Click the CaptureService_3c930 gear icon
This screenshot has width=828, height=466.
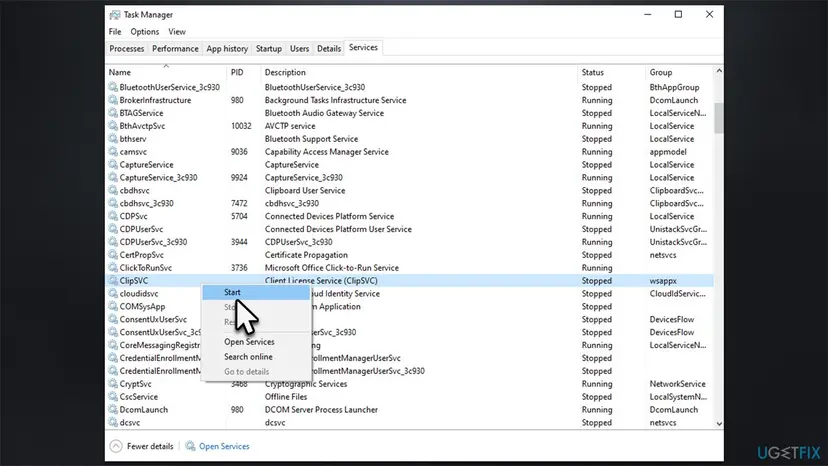(113, 178)
